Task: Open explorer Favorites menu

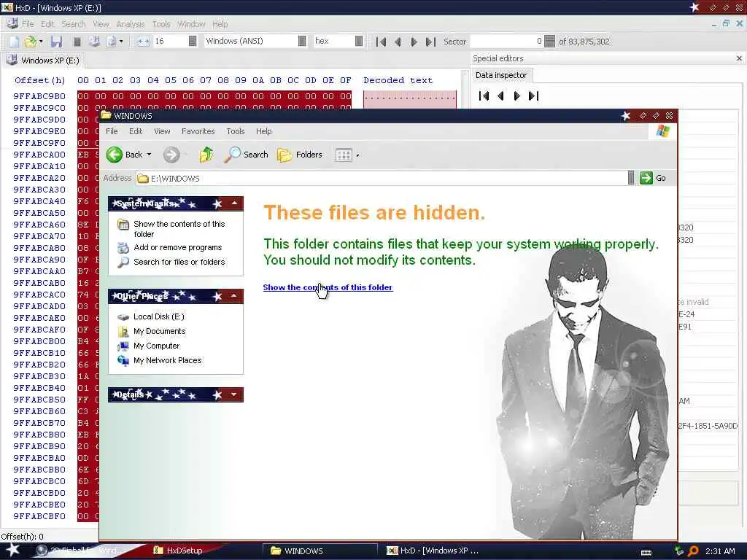Action: 198,131
